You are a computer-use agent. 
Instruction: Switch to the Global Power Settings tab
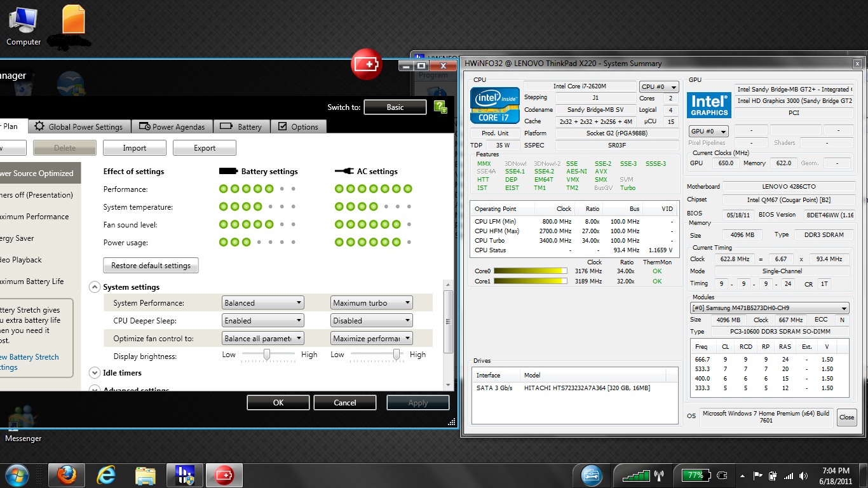[78, 126]
